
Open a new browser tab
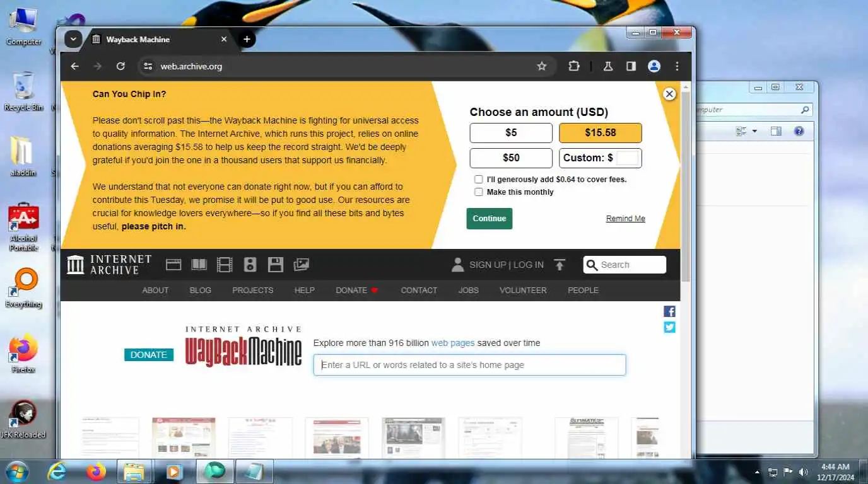click(247, 39)
